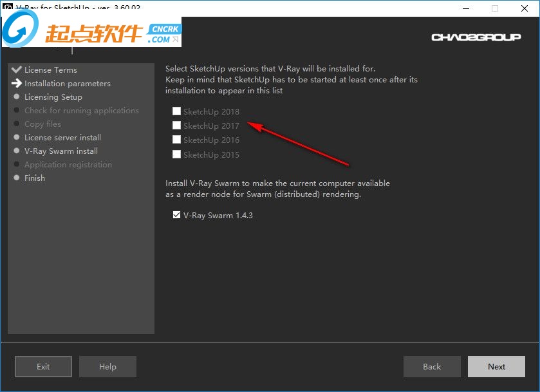The image size is (540, 392).
Task: Close the V-Ray installer window
Action: (525, 8)
